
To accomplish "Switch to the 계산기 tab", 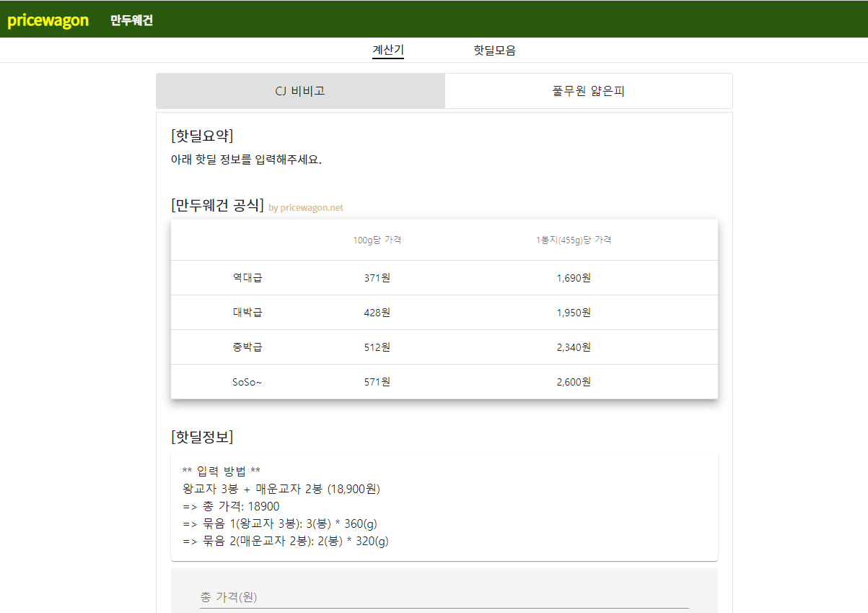I will (388, 51).
